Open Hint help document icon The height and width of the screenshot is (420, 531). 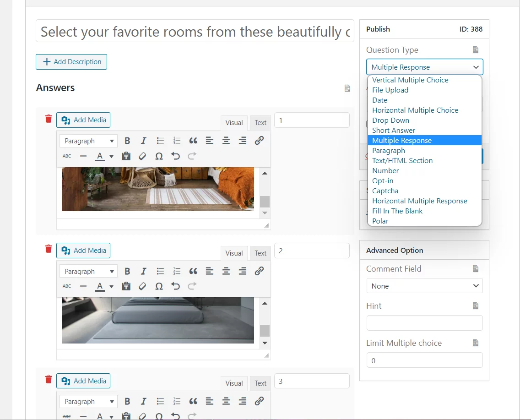pyautogui.click(x=476, y=306)
